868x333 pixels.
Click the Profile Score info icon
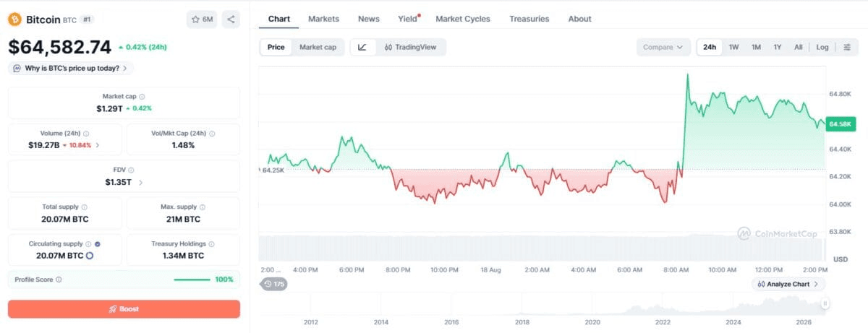coord(59,279)
